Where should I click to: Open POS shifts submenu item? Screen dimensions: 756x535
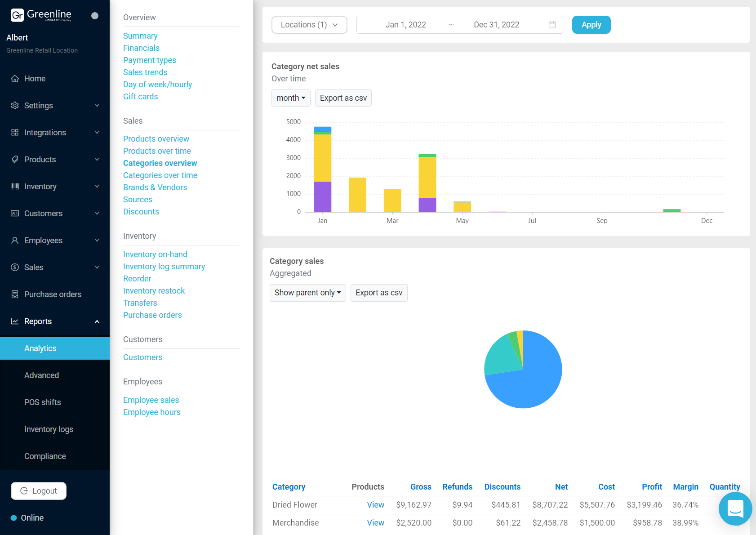55,402
